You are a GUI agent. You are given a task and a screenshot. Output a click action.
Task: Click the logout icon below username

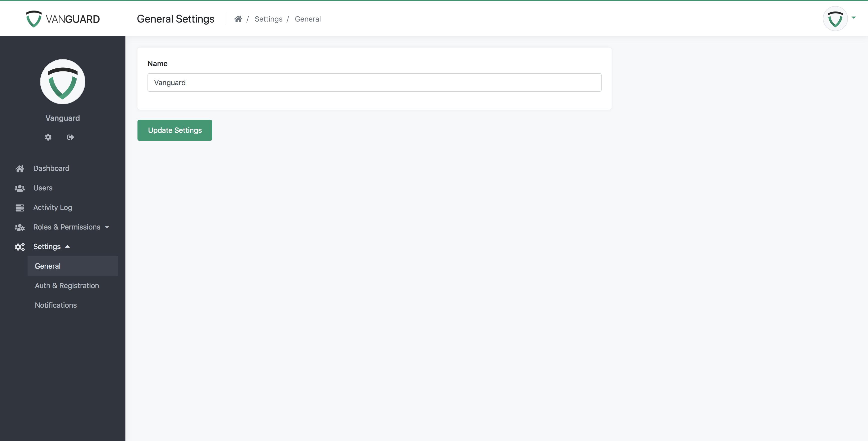70,137
